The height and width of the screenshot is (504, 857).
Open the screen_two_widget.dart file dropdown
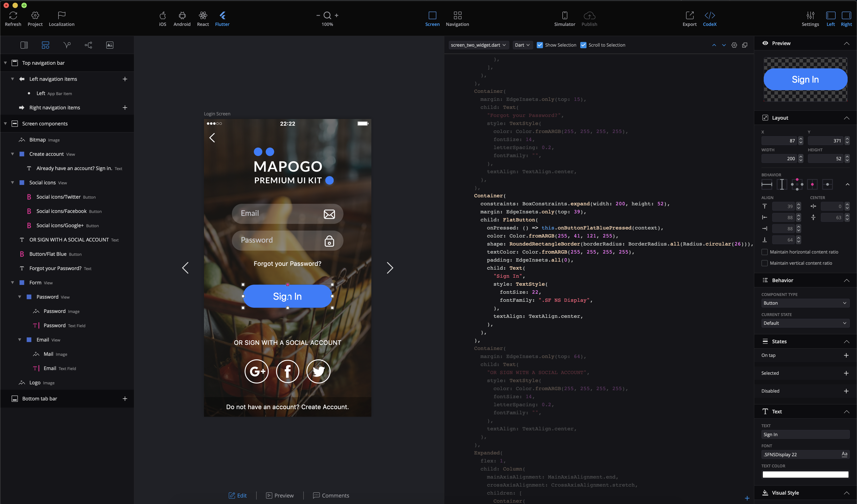pos(478,45)
